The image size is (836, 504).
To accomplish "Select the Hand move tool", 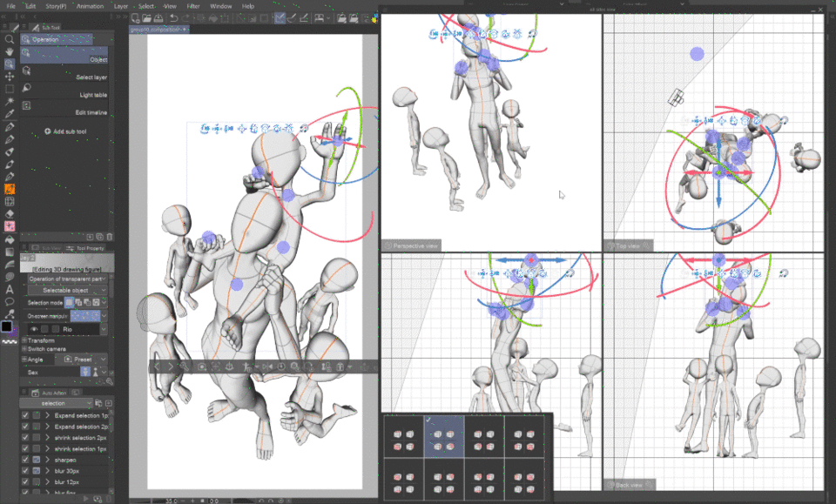I will coord(9,51).
